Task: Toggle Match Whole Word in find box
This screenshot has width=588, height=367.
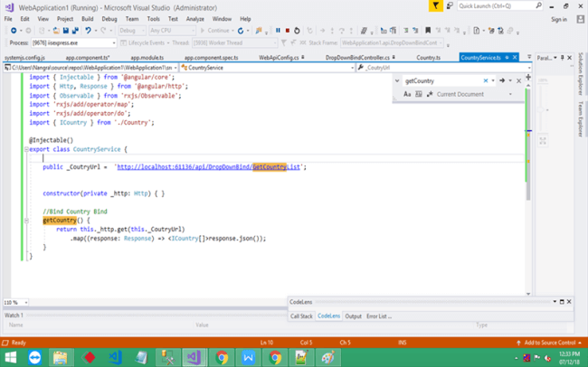Action: point(417,94)
